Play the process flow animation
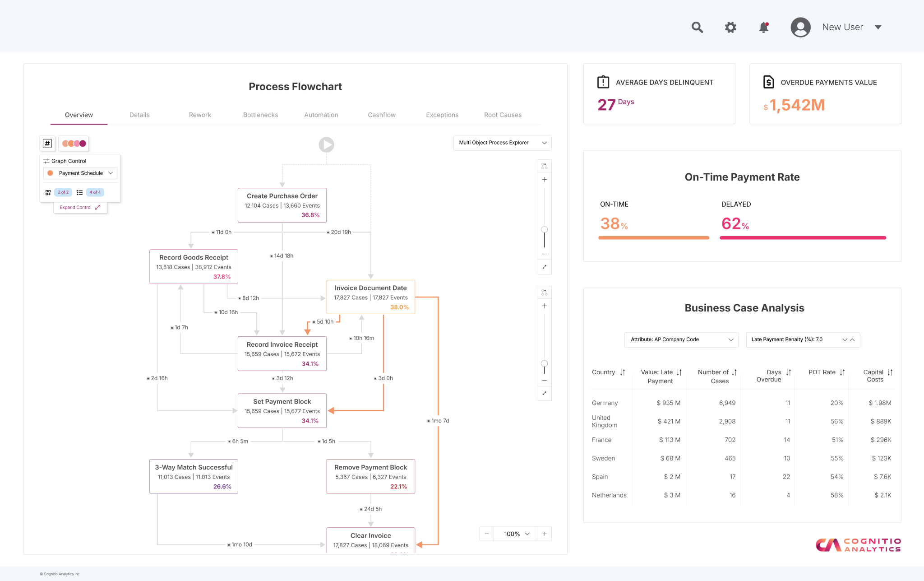Viewport: 924px width, 581px height. click(x=326, y=144)
